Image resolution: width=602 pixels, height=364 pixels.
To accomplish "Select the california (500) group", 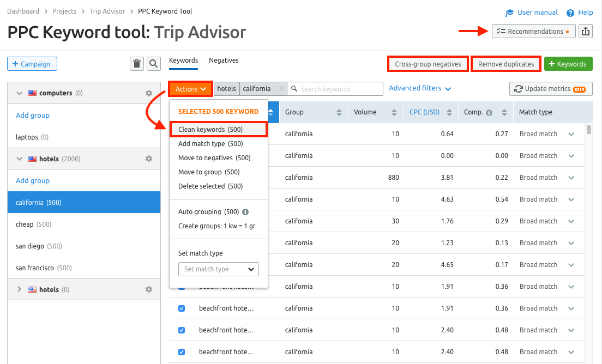I will pos(83,203).
